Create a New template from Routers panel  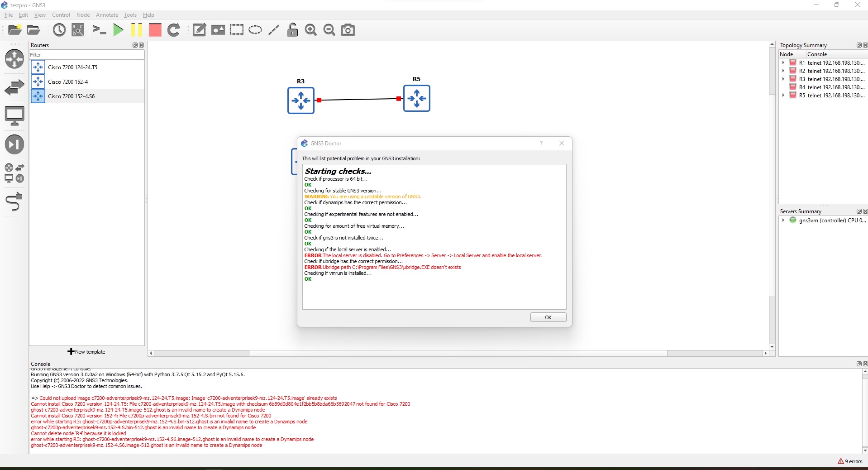click(x=86, y=352)
